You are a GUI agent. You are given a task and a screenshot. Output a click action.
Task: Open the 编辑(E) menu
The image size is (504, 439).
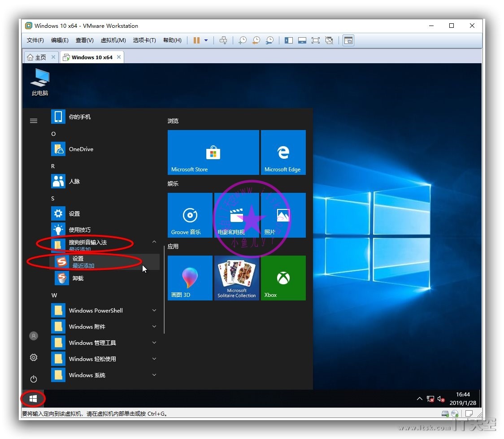click(x=60, y=40)
